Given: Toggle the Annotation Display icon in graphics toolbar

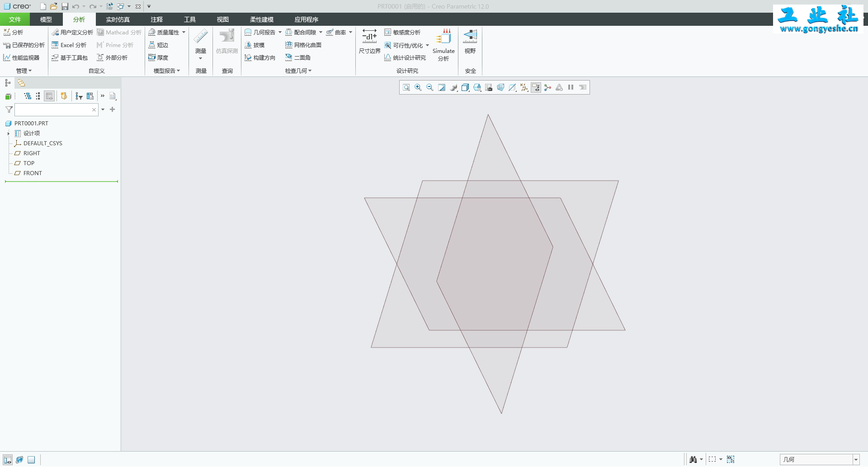Looking at the screenshot, I should [536, 87].
